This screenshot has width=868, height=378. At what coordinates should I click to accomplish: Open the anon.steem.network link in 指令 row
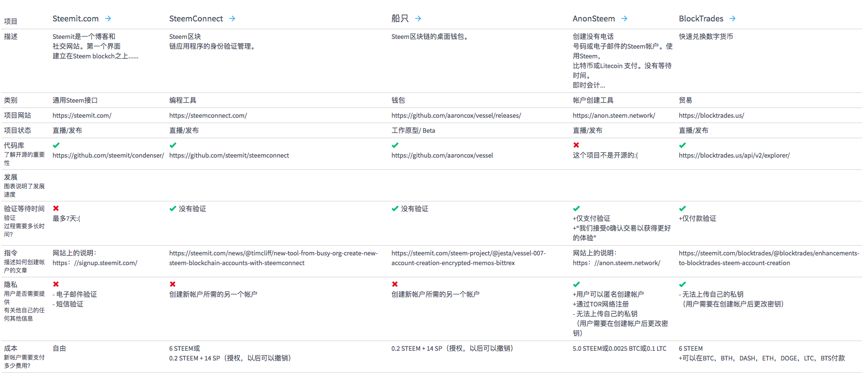tap(617, 263)
